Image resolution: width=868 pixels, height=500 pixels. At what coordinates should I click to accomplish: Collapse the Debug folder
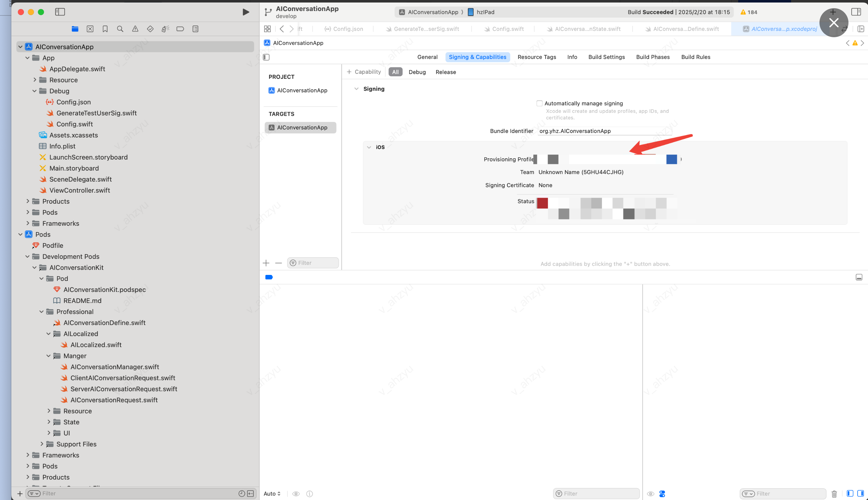34,91
